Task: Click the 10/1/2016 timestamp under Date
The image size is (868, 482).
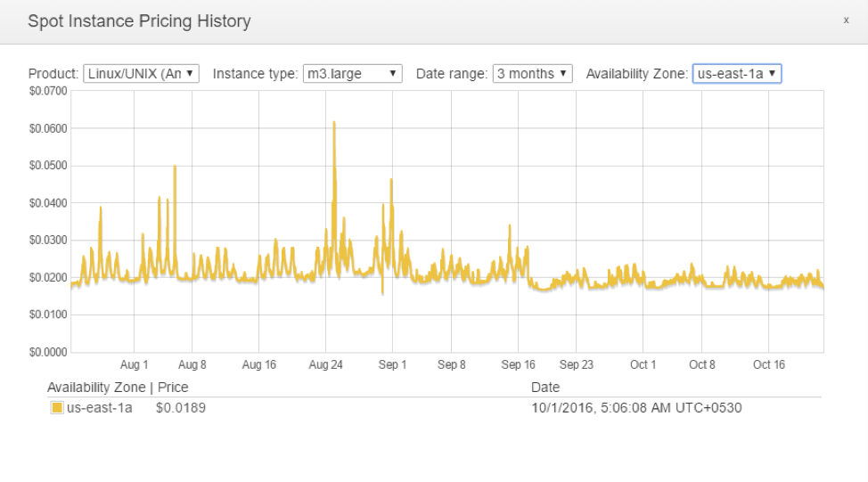Action: tap(636, 408)
